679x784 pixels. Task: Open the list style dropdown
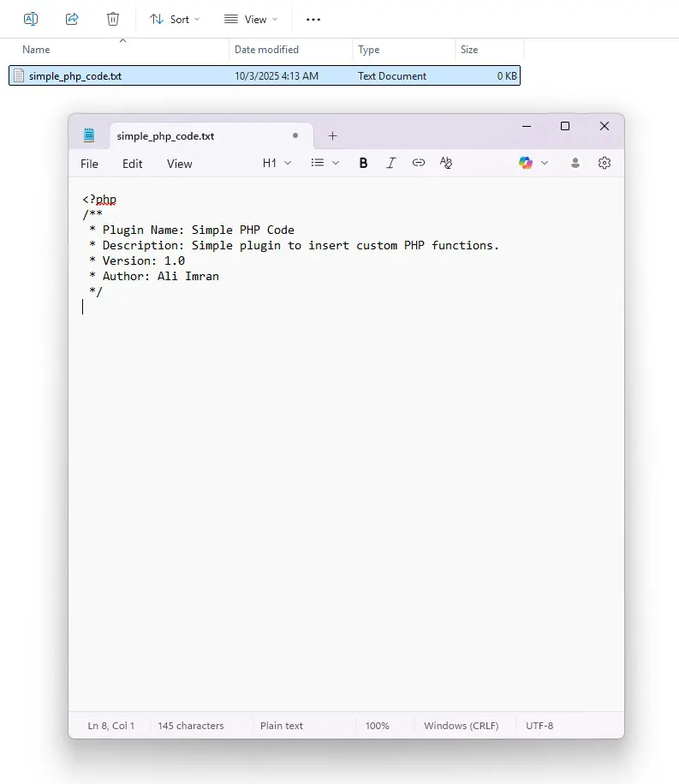[x=325, y=163]
